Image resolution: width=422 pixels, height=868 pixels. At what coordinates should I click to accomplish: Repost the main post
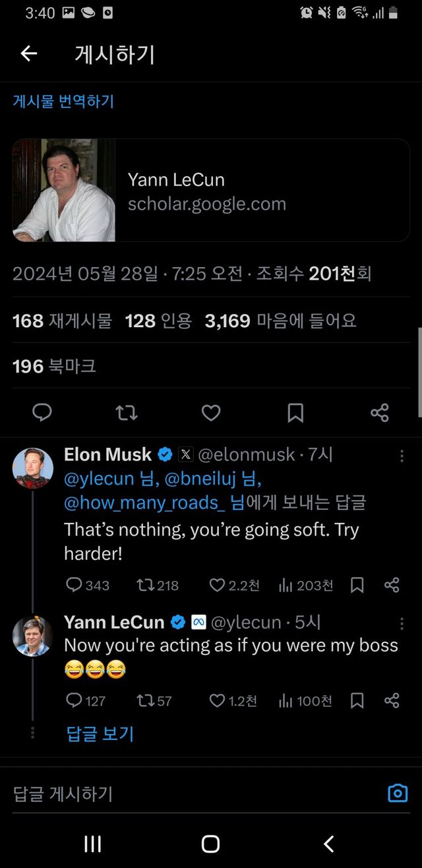(x=126, y=413)
